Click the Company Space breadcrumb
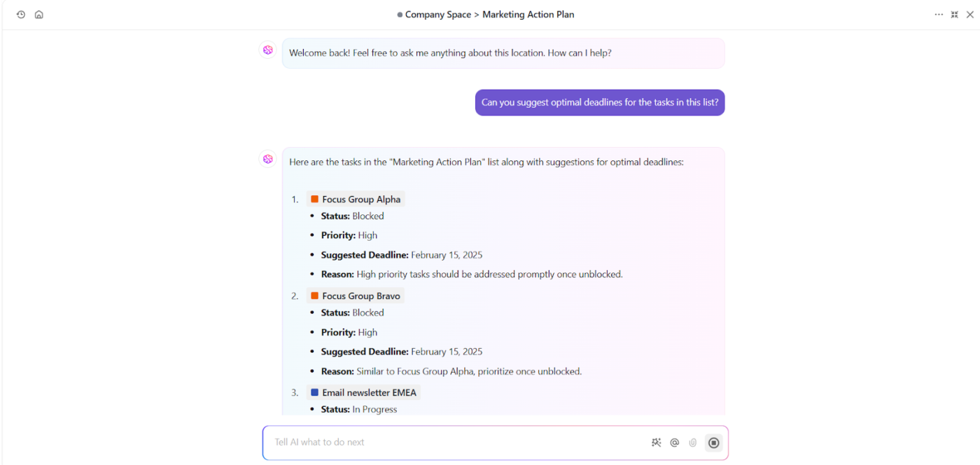980x465 pixels. 437,15
